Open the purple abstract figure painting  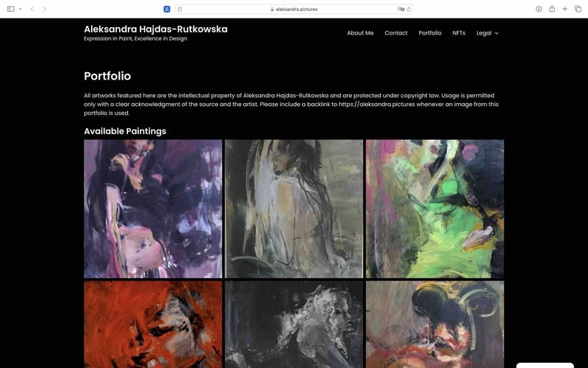tap(153, 209)
